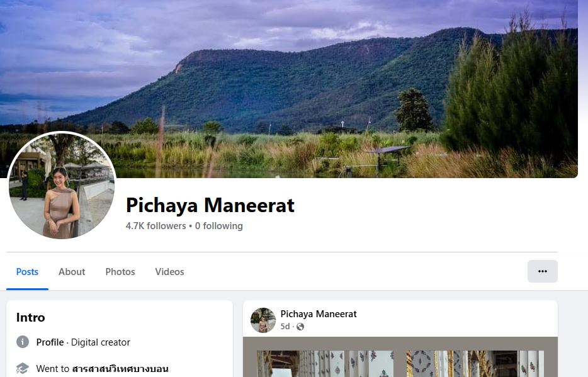Click the globe public-visibility icon on post
The width and height of the screenshot is (588, 377).
pos(300,327)
